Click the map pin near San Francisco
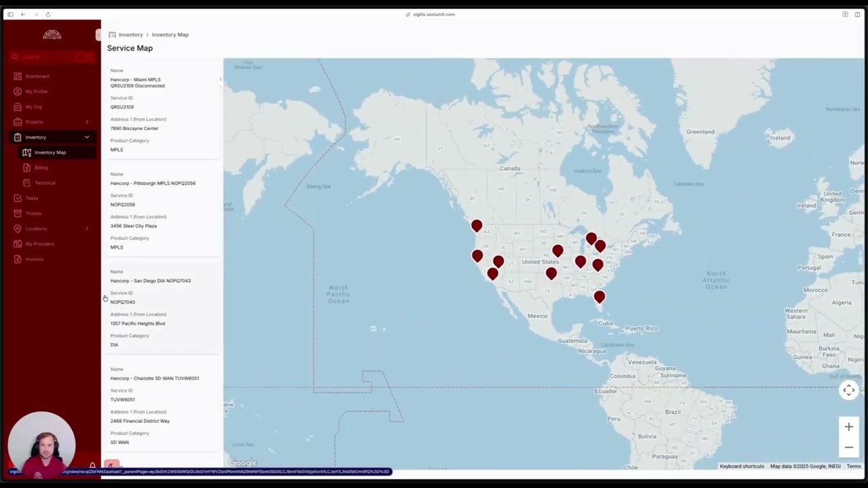Image resolution: width=868 pixels, height=488 pixels. click(x=477, y=256)
